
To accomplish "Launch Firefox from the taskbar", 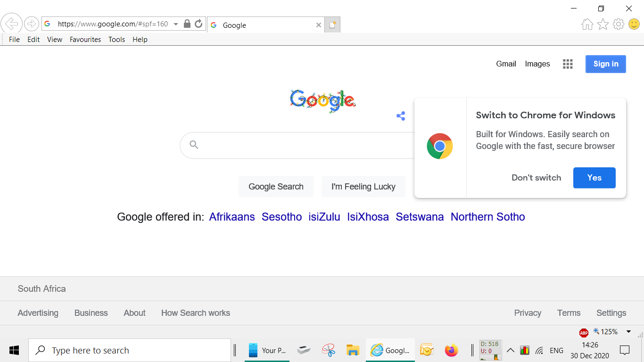I will [451, 350].
